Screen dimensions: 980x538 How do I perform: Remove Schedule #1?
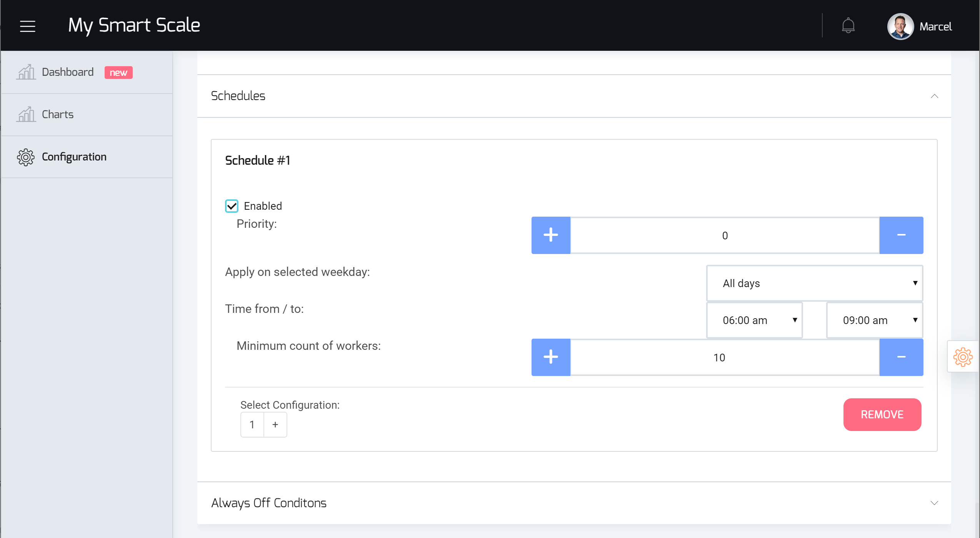point(882,414)
